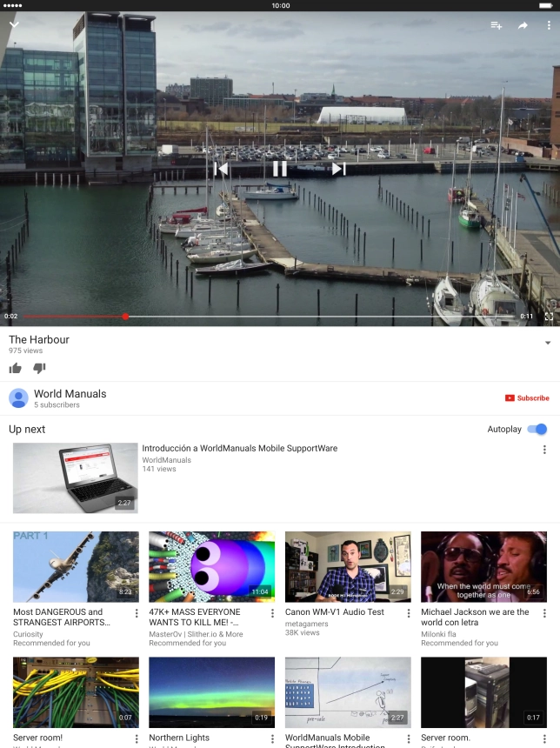This screenshot has height=748, width=560.
Task: Open Most DANGEROUS airports video thumbnail
Action: click(x=76, y=567)
